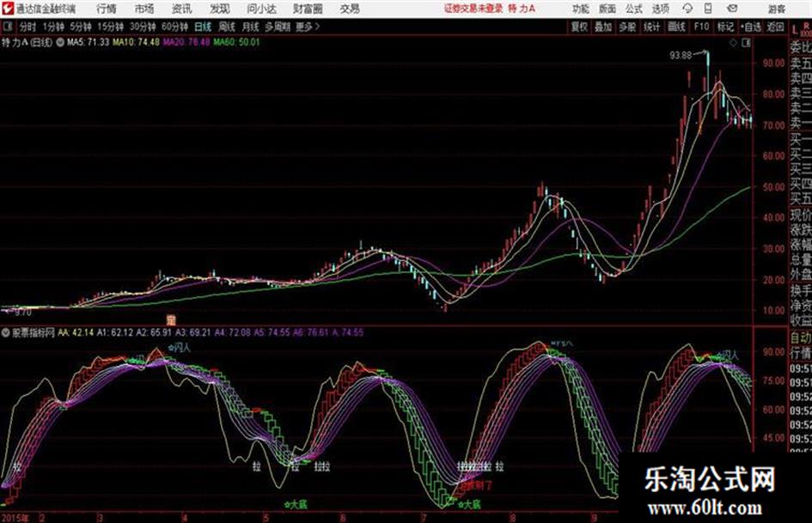This screenshot has width=812, height=523.
Task: Click the diamond icon in chart corner
Action: click(733, 43)
